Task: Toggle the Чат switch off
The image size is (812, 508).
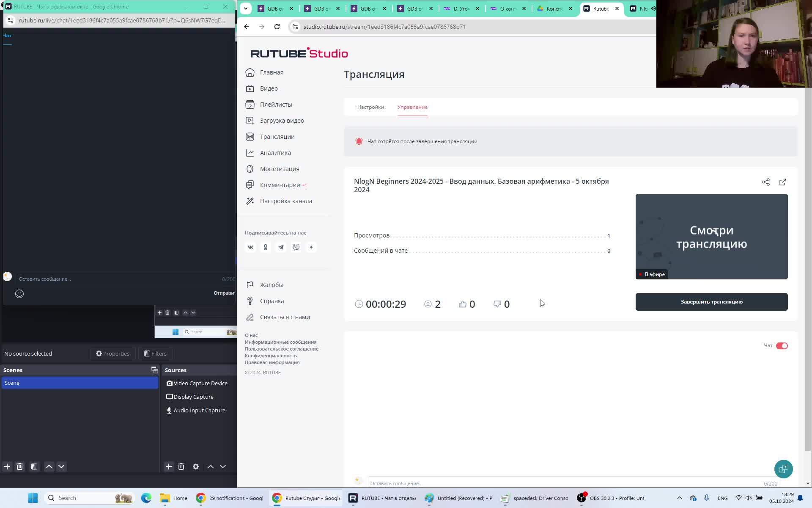Action: [782, 346]
